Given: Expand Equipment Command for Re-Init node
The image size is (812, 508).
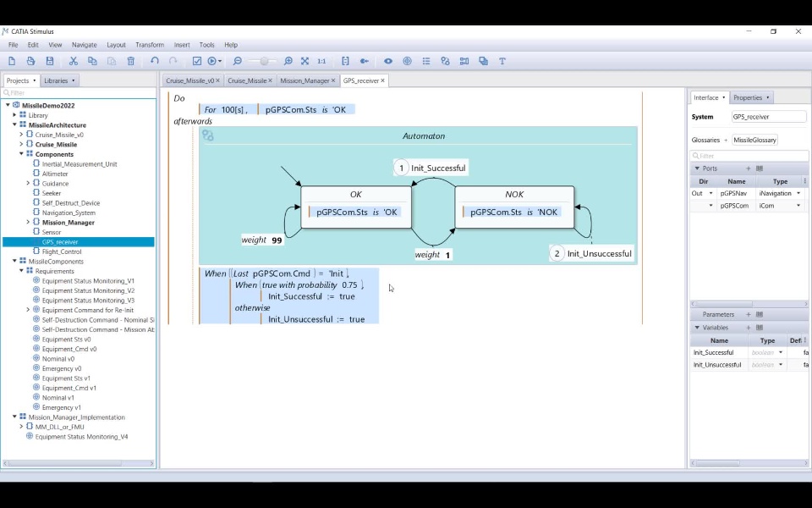Looking at the screenshot, I should (x=28, y=310).
